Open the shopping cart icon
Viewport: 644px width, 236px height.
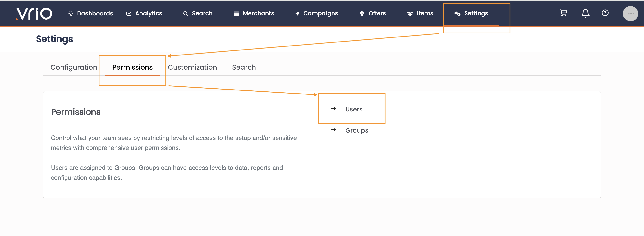(563, 13)
